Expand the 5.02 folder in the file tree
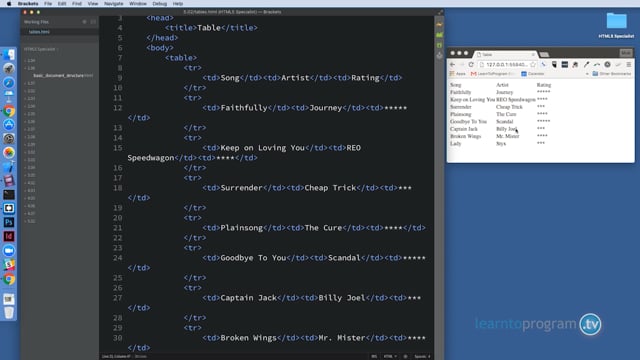This screenshot has height=360, width=640. pos(30,221)
